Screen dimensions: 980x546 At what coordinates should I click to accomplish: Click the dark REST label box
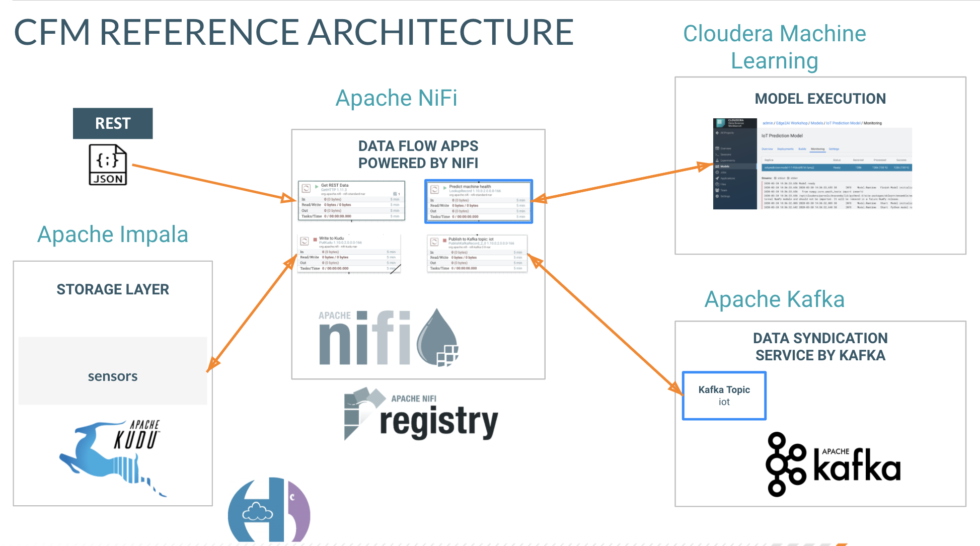[113, 123]
